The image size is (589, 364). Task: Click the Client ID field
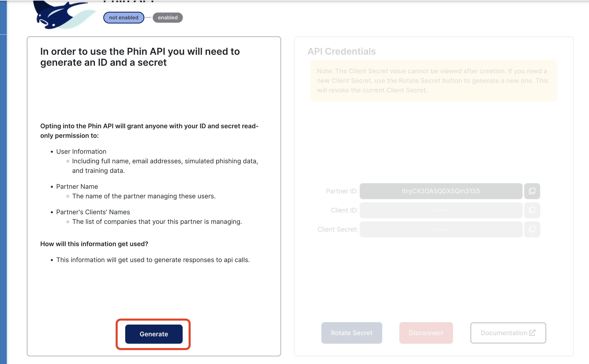[x=441, y=210]
